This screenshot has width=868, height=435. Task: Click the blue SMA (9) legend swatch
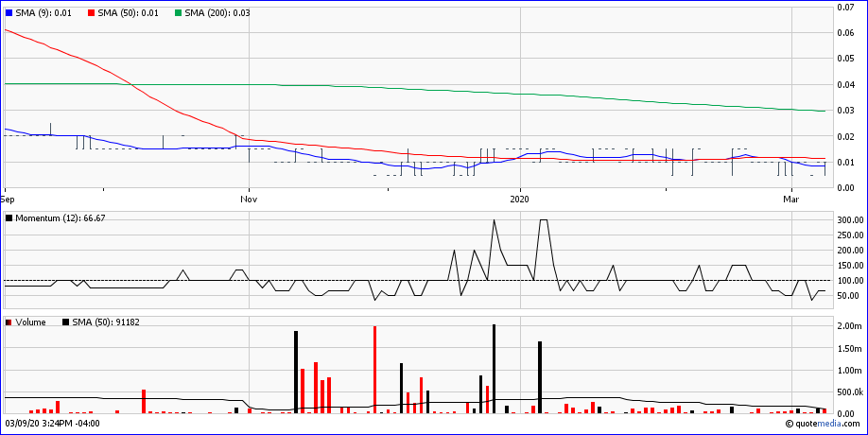tap(9, 13)
